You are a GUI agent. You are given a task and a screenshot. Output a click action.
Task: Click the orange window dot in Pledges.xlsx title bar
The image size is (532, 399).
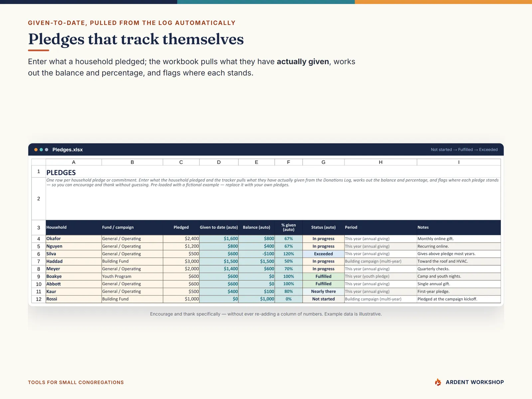pyautogui.click(x=36, y=150)
